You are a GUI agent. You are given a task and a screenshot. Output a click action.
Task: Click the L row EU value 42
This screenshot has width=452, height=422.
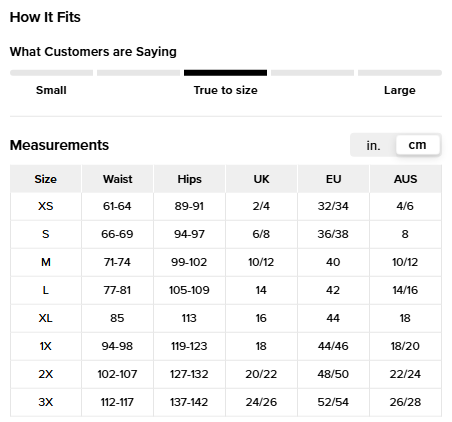(x=333, y=290)
